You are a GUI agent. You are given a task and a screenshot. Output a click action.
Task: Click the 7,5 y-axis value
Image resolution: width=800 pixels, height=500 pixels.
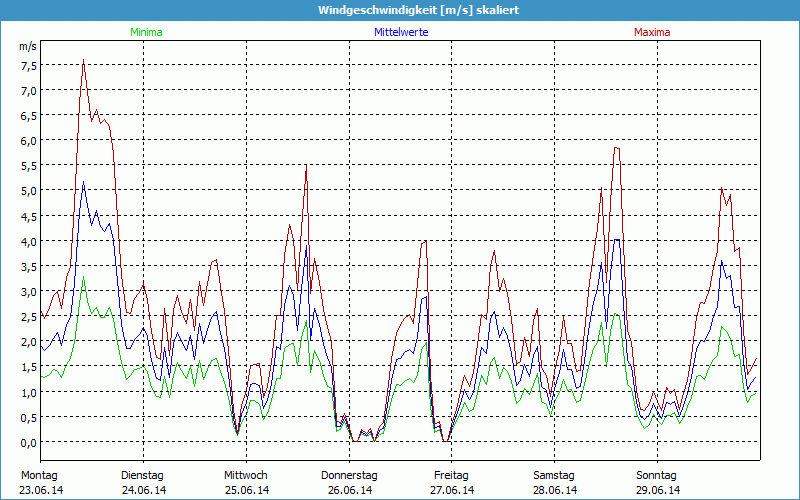[29, 66]
